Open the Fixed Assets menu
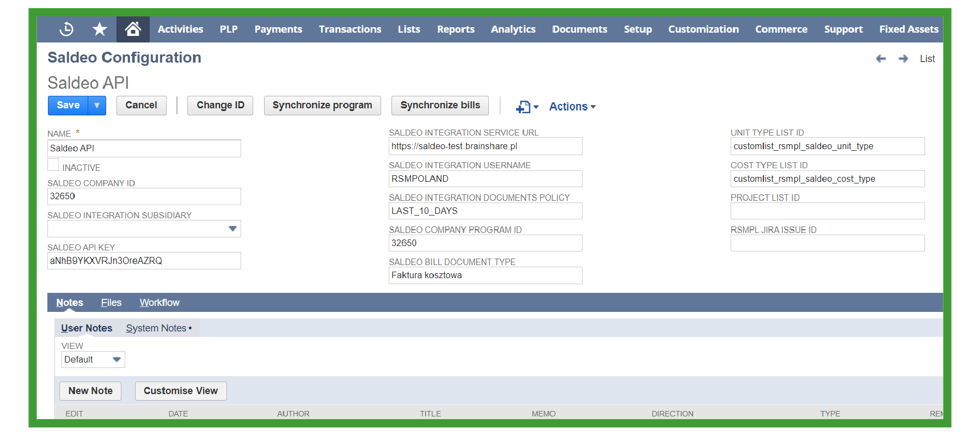Image resolution: width=980 pixels, height=436 pixels. click(x=909, y=29)
